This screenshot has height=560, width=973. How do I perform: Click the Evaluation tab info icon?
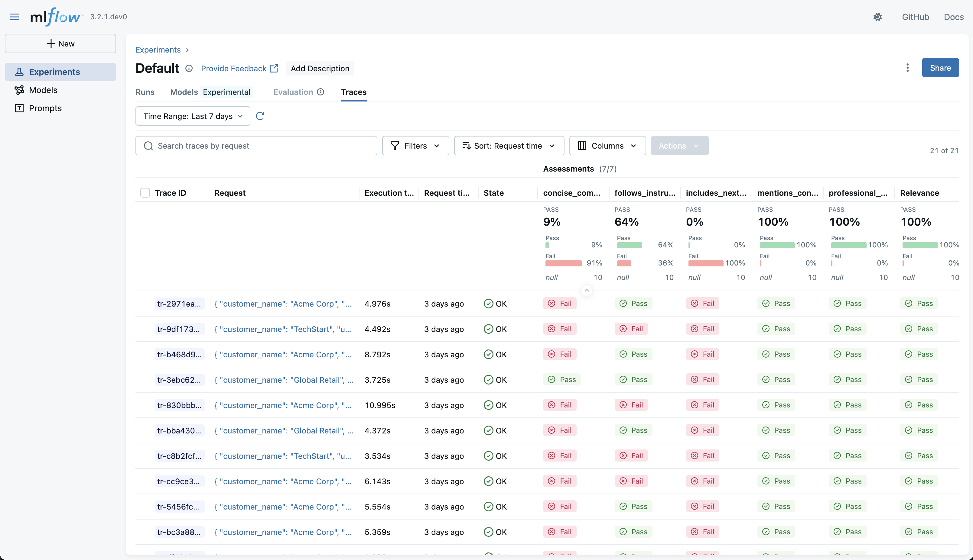point(321,92)
